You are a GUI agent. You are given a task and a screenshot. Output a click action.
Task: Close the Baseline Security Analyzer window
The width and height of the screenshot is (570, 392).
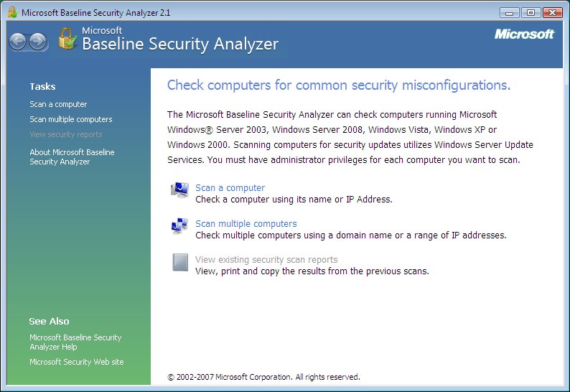click(553, 13)
